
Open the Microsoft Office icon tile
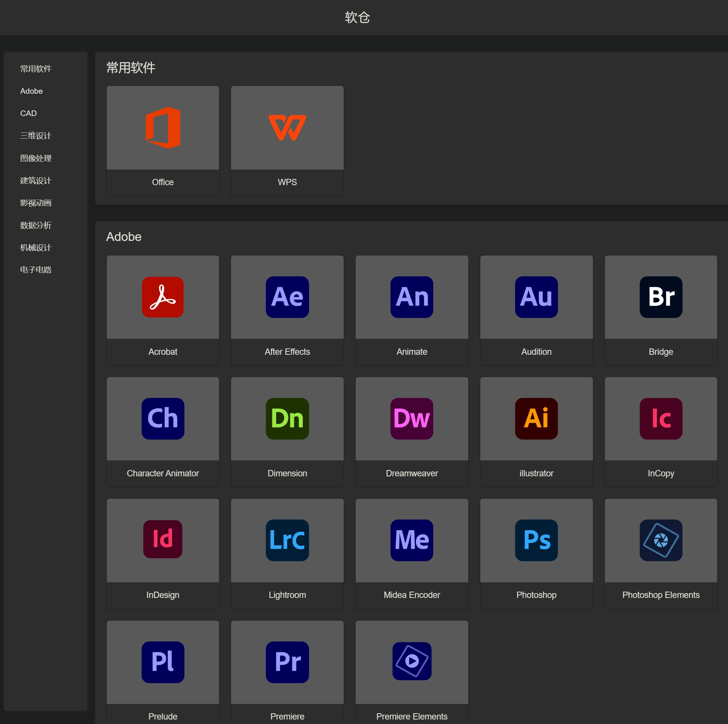[x=163, y=128]
